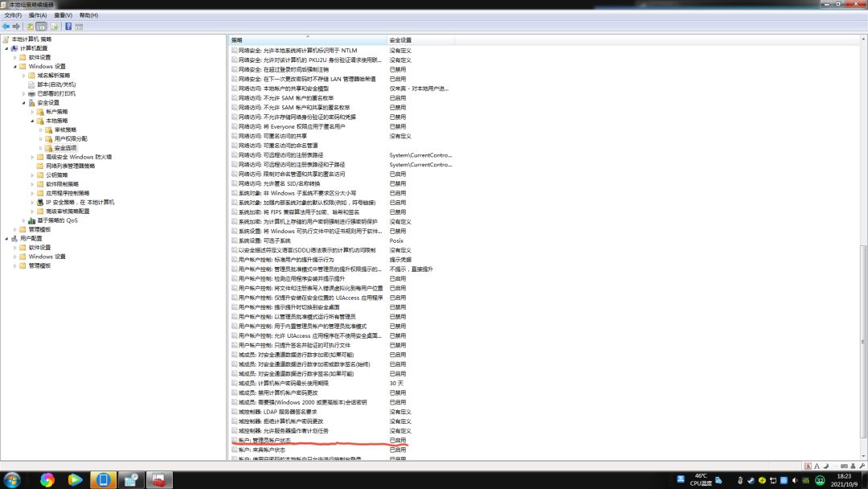Expand the 用户权限分配 node arrow
This screenshot has width=868, height=489.
click(41, 139)
